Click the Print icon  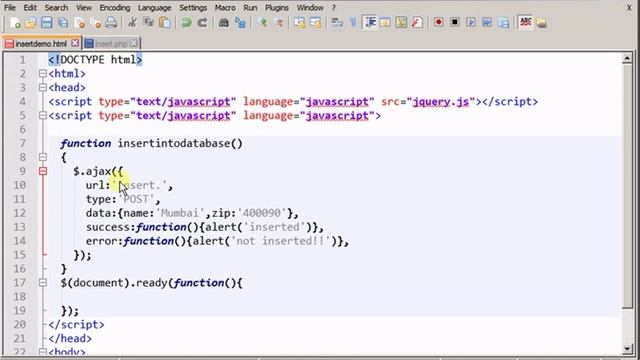click(x=111, y=23)
